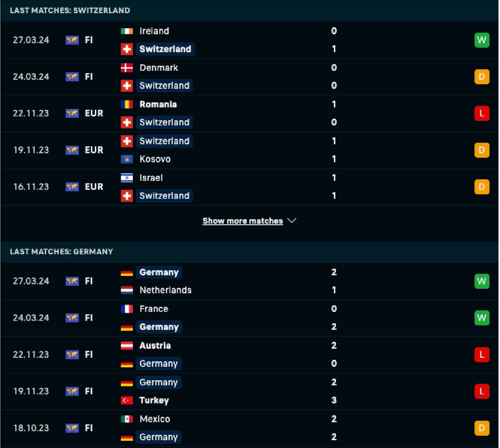Expand Show more matches chevron arrow
The image size is (500, 448).
tap(292, 221)
